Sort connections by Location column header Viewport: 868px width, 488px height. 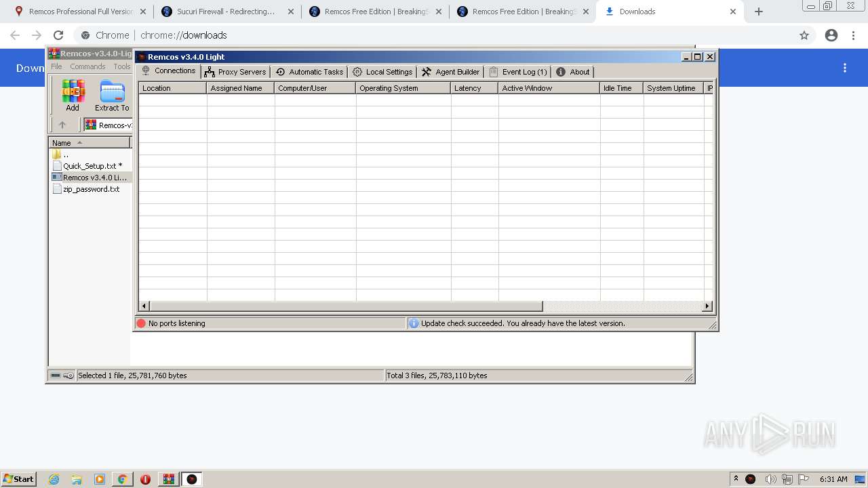[x=173, y=88]
